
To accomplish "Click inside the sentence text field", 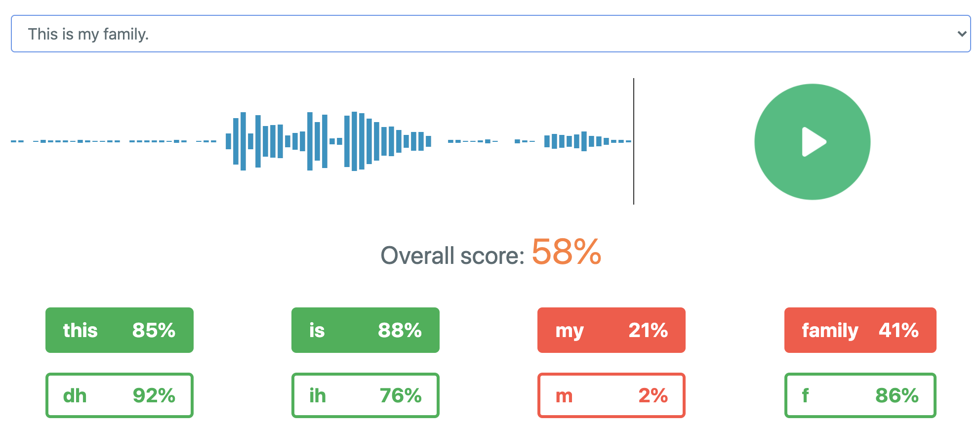I will (x=247, y=34).
